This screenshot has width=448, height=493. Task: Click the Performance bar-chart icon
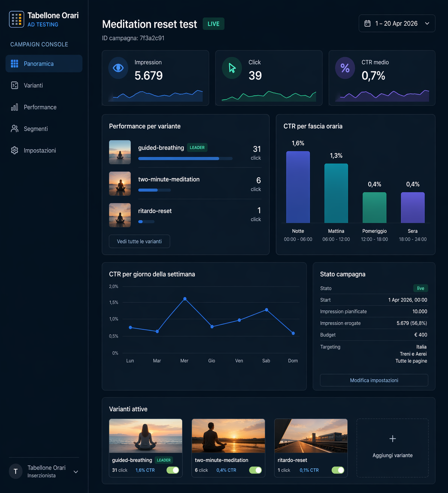15,107
